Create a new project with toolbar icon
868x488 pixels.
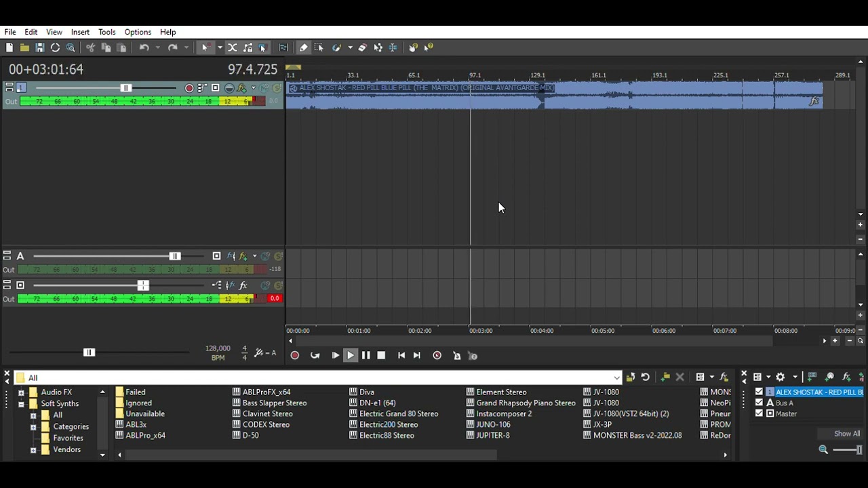(x=9, y=47)
